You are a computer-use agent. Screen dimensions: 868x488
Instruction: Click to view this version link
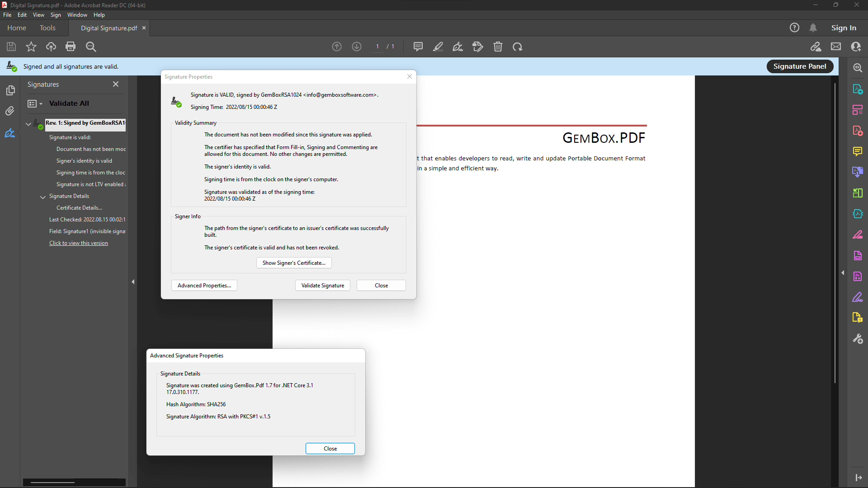click(x=78, y=243)
